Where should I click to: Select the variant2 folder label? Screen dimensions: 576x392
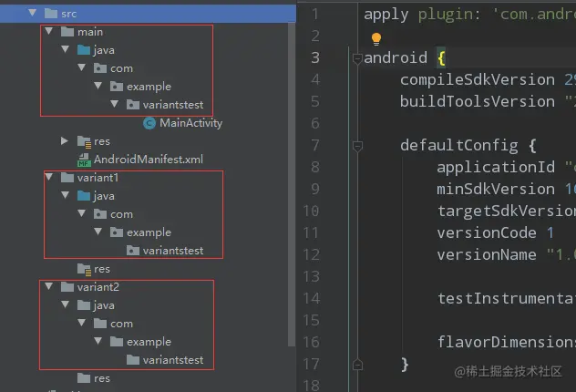(98, 287)
